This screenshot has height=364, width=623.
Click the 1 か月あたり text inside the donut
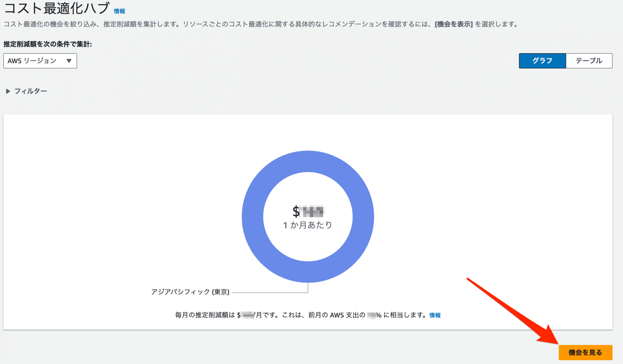pos(308,225)
